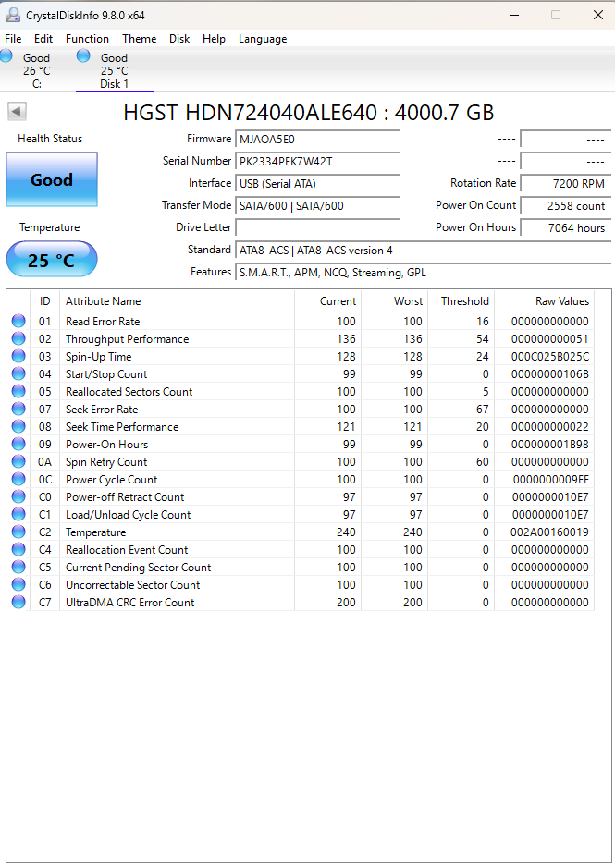Select the Load/Unload Cycle Count attribute name

128,515
